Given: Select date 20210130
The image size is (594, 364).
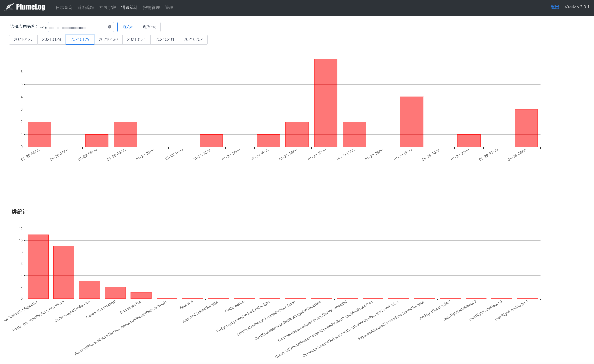Looking at the screenshot, I should (x=108, y=40).
